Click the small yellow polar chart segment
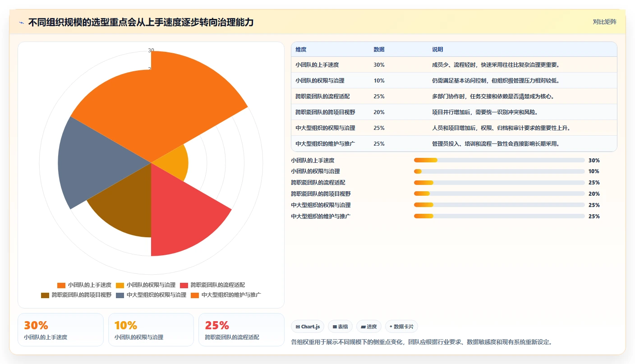Image resolution: width=635 pixels, height=364 pixels. pyautogui.click(x=174, y=162)
